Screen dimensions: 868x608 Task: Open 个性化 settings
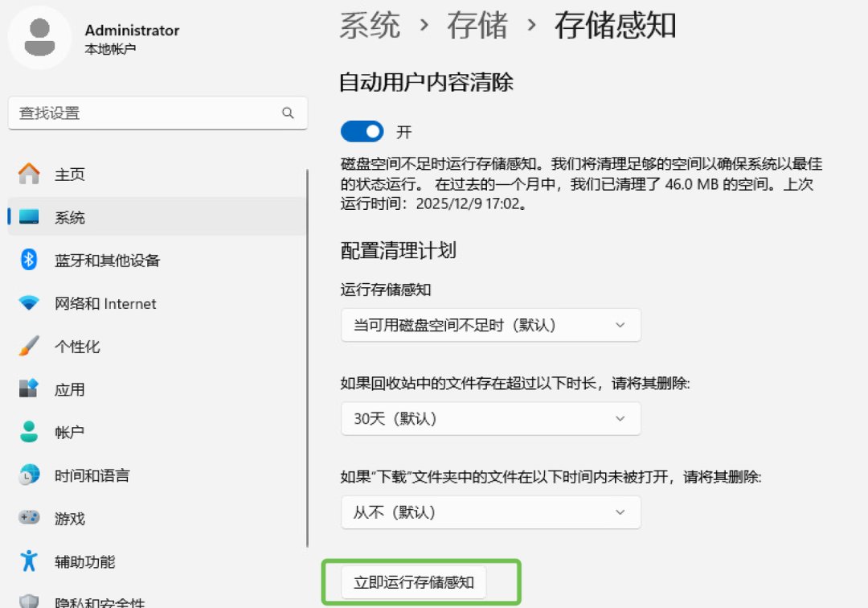(158, 346)
